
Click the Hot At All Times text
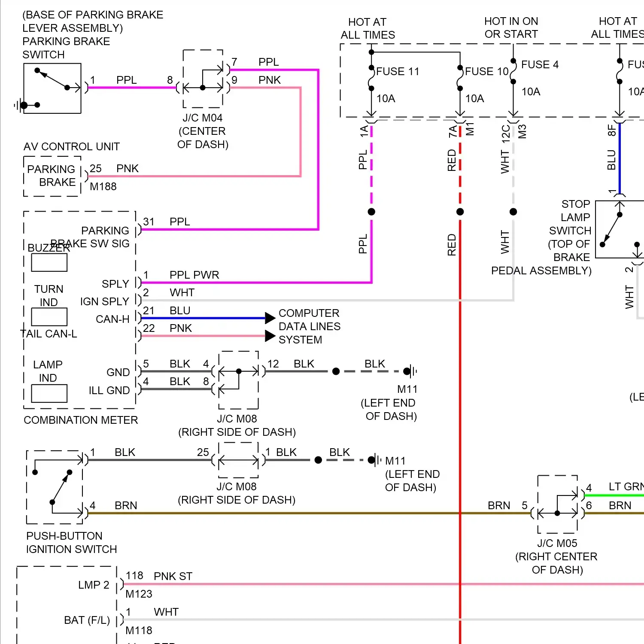[x=367, y=28]
